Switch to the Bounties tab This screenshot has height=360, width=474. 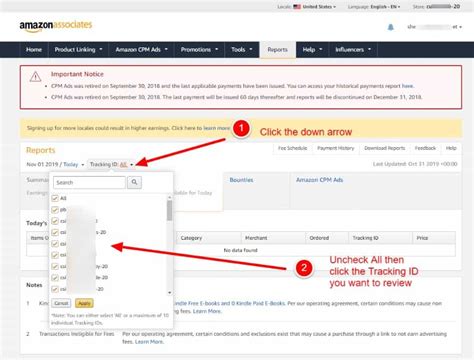tap(241, 180)
